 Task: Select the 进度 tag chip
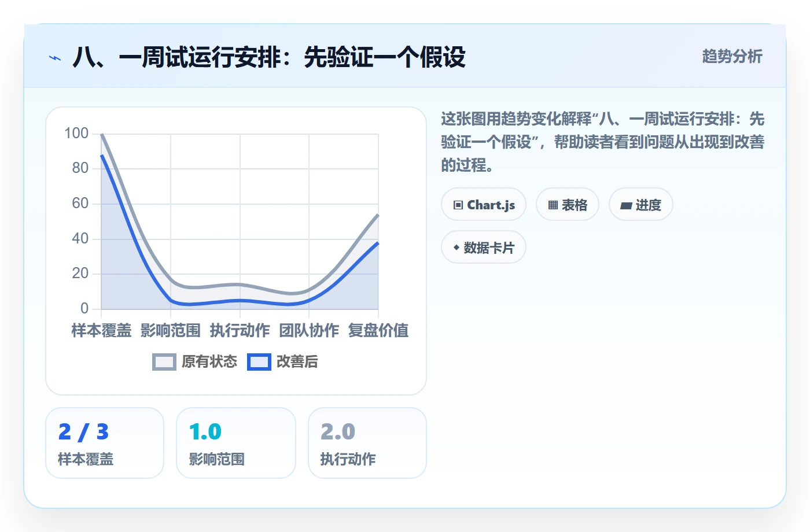click(641, 204)
